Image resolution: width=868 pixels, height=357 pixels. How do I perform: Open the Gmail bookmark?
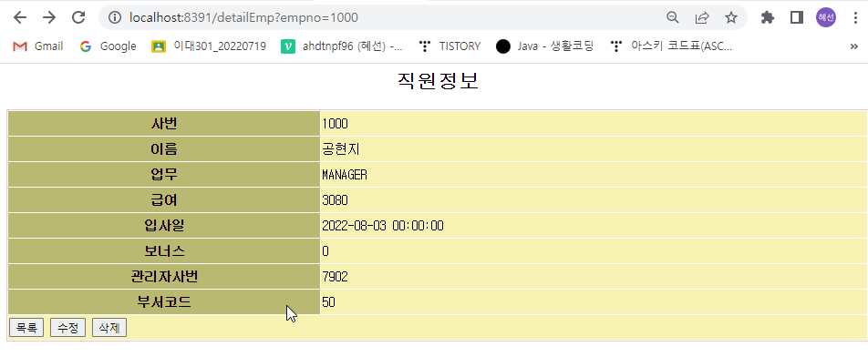point(37,46)
